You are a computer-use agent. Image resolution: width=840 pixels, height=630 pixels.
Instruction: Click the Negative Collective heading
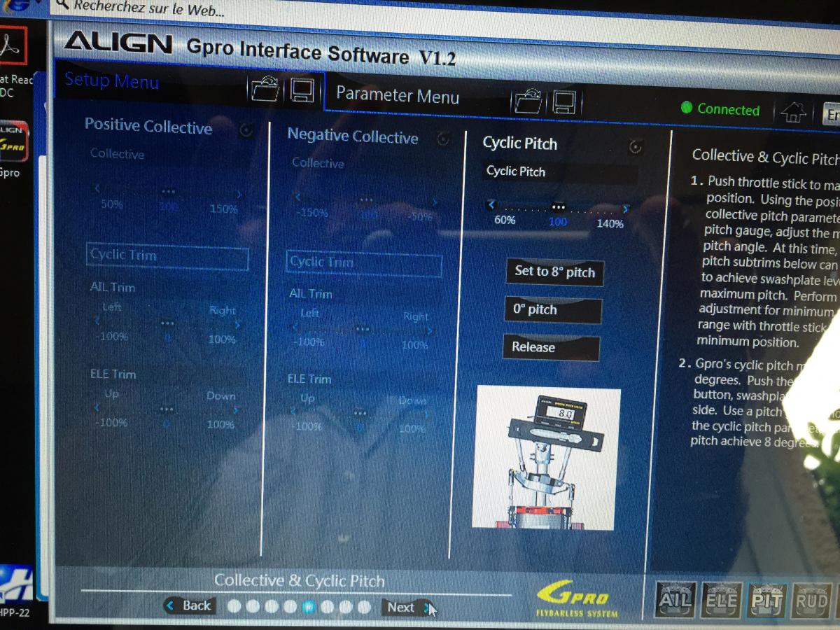353,136
